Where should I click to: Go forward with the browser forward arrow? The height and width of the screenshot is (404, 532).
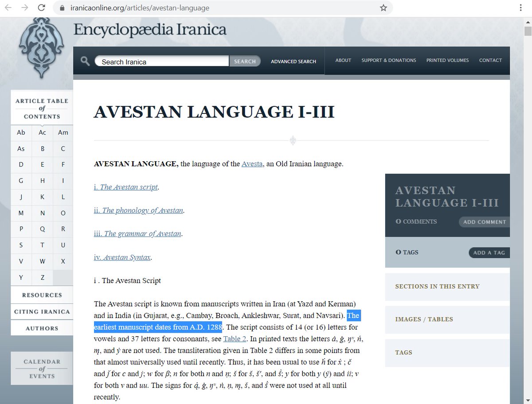tap(25, 8)
